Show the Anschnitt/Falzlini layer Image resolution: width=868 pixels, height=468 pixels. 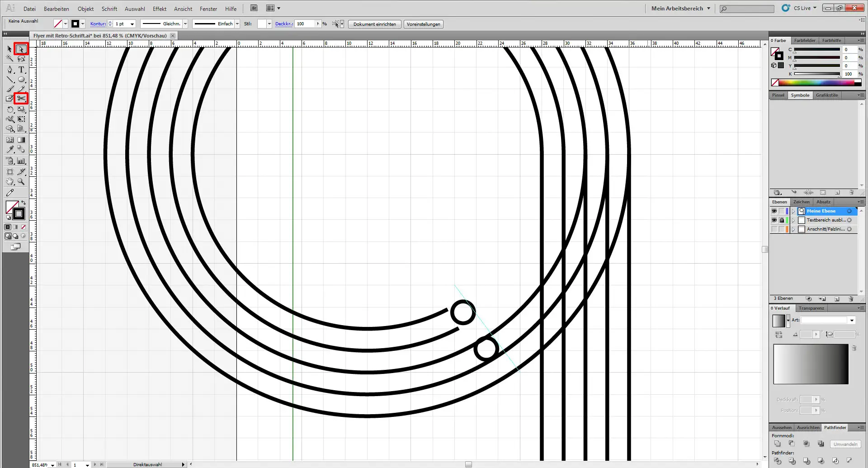pos(774,229)
